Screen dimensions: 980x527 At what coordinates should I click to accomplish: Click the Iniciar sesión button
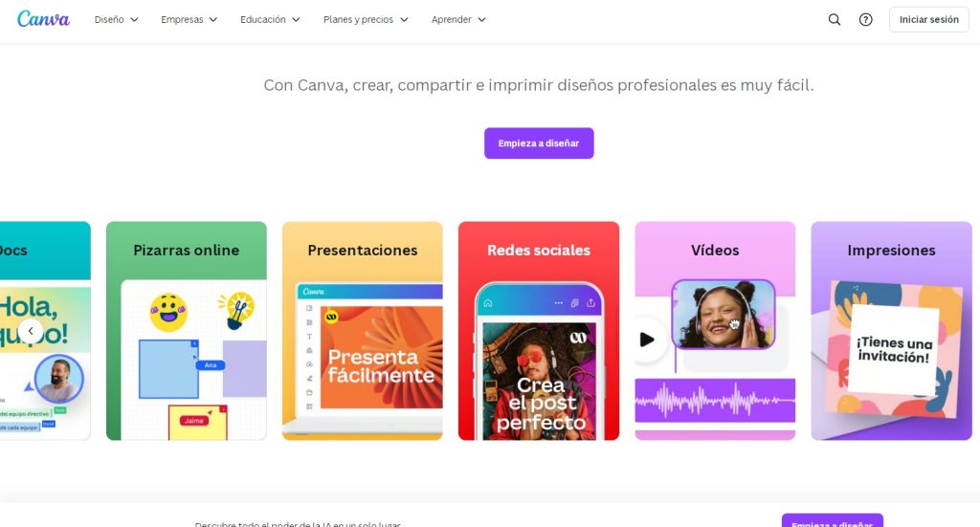point(928,19)
